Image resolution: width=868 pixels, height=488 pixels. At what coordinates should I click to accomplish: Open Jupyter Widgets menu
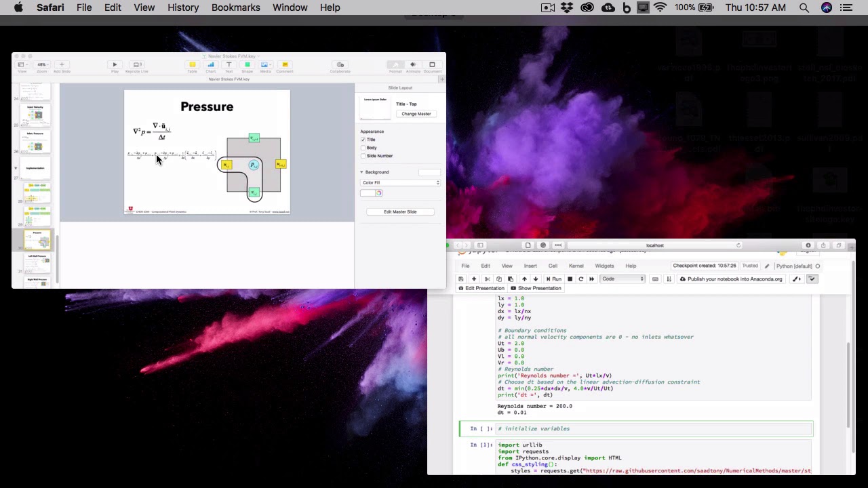604,266
